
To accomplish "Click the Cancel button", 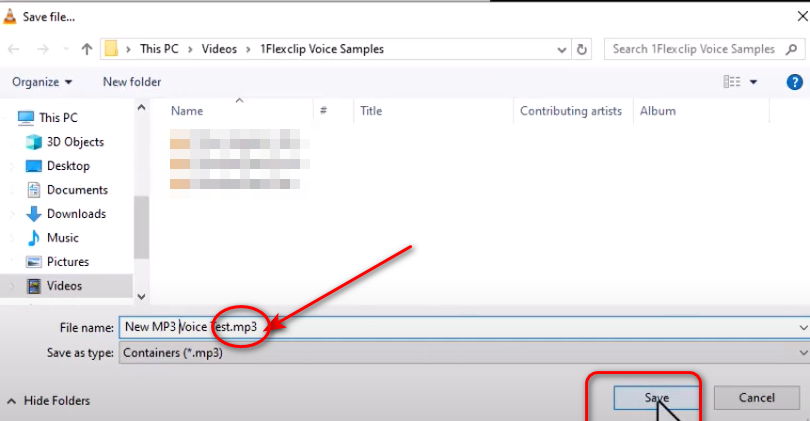I will [x=757, y=398].
